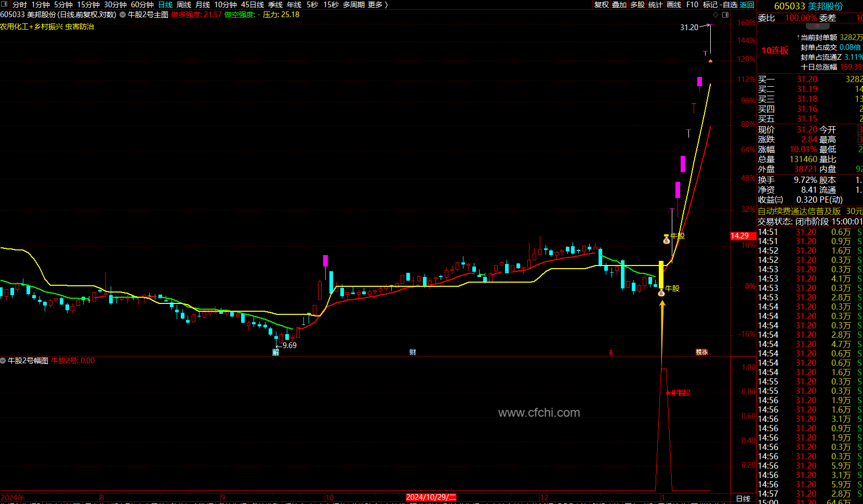Viewport: 863px width, 504px height.
Task: Click the 做多强度: 21.57 indicator value
Action: tap(196, 15)
